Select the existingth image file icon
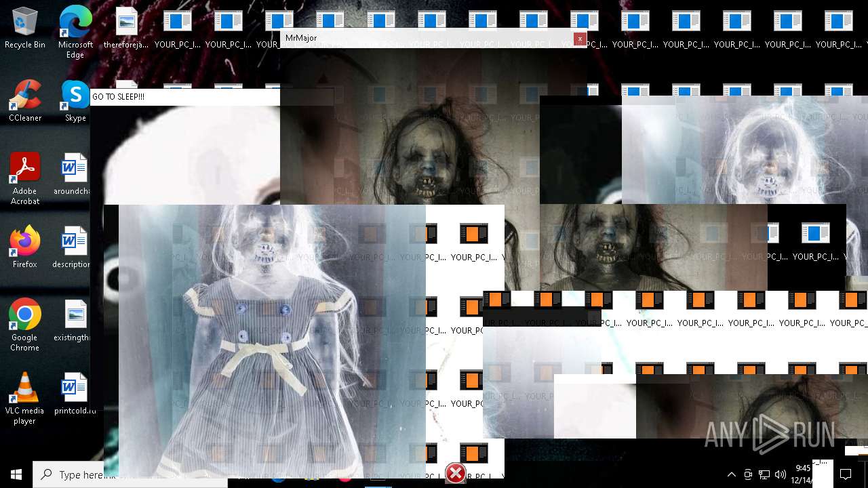The height and width of the screenshot is (488, 868). 74,321
